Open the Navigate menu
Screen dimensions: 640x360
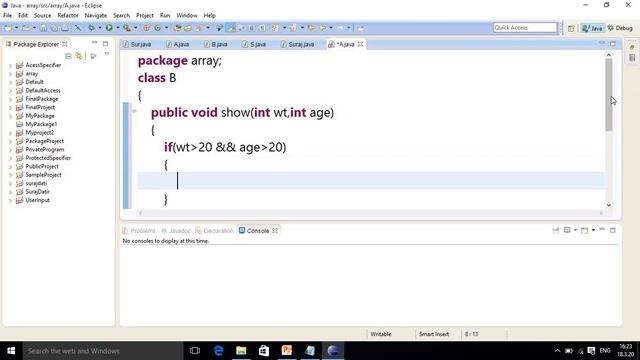coord(96,16)
